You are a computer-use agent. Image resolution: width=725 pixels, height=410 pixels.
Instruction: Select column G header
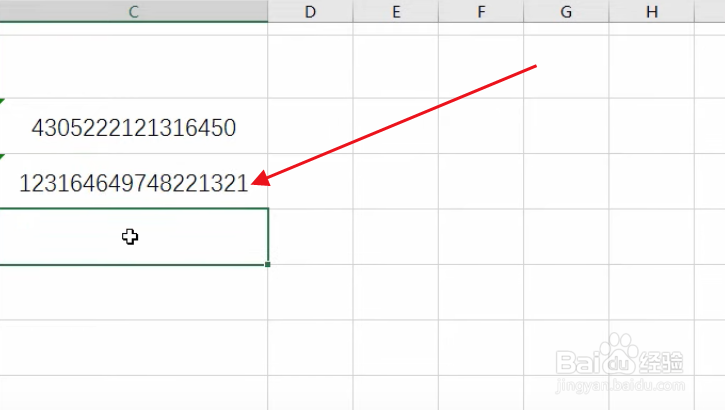click(x=566, y=11)
